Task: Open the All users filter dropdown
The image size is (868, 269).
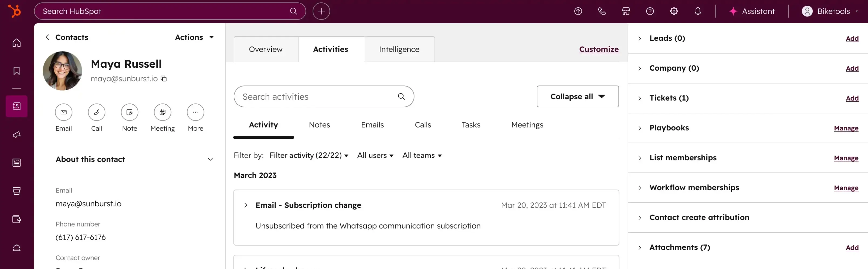Action: 375,155
